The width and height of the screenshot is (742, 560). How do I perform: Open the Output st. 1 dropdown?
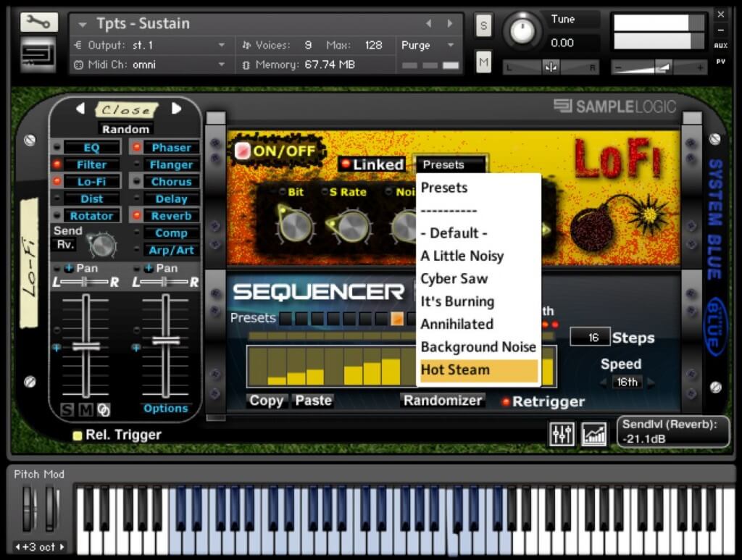point(221,45)
